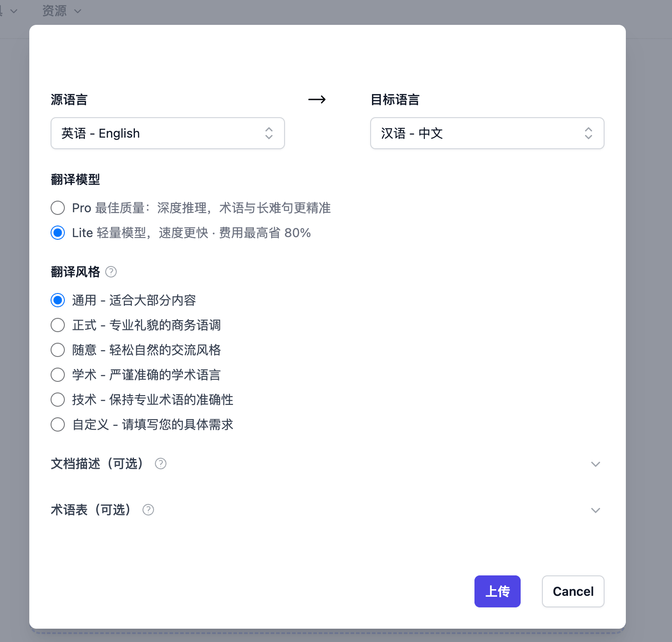Select the Lite 轻量模型 translation model

coord(58,233)
